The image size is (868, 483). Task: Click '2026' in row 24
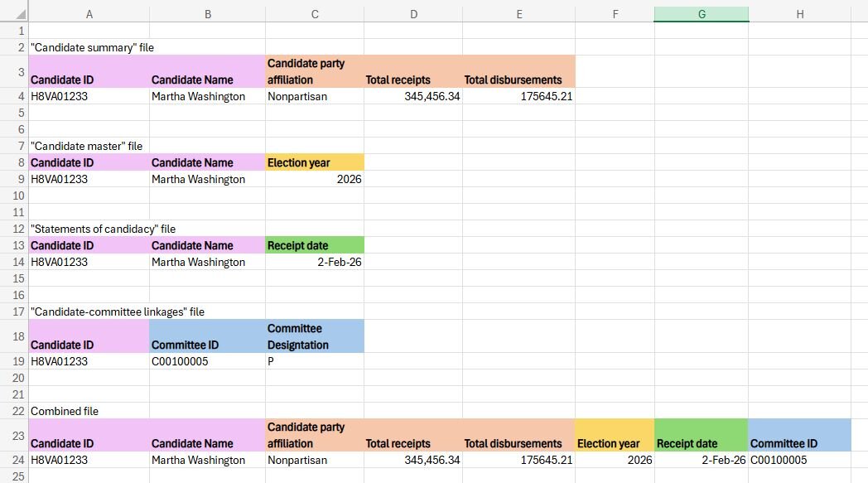(615, 460)
